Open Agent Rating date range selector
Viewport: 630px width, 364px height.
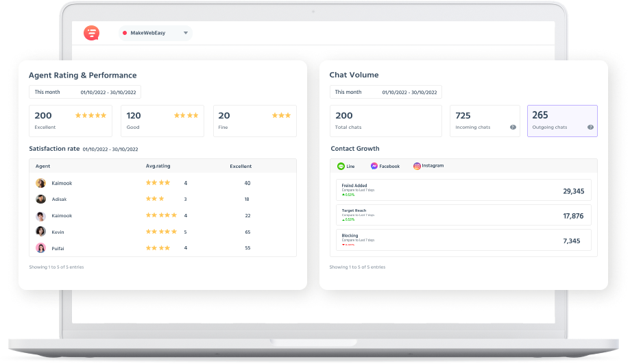tap(85, 92)
